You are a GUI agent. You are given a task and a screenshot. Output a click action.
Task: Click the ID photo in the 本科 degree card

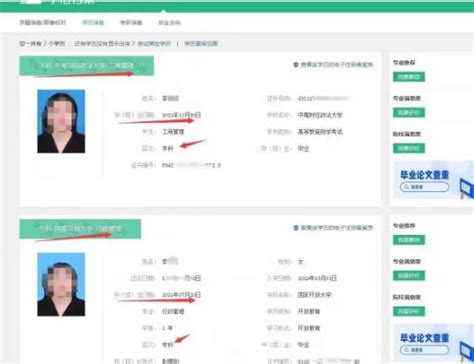click(61, 121)
